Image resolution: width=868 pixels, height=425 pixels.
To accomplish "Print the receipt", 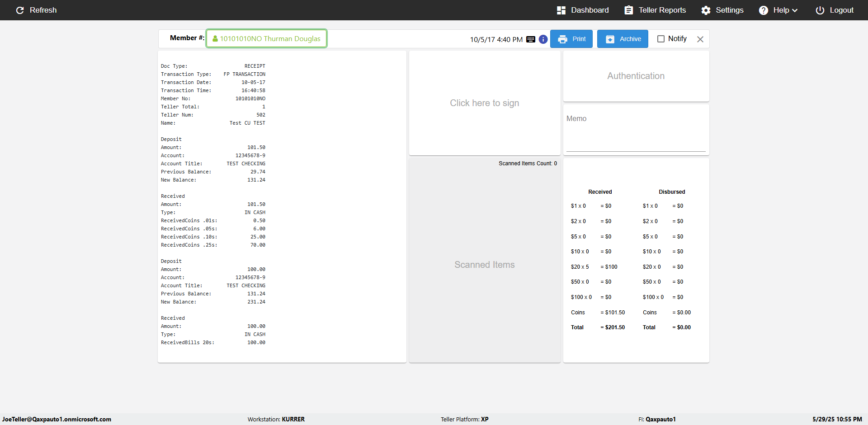I will [571, 39].
